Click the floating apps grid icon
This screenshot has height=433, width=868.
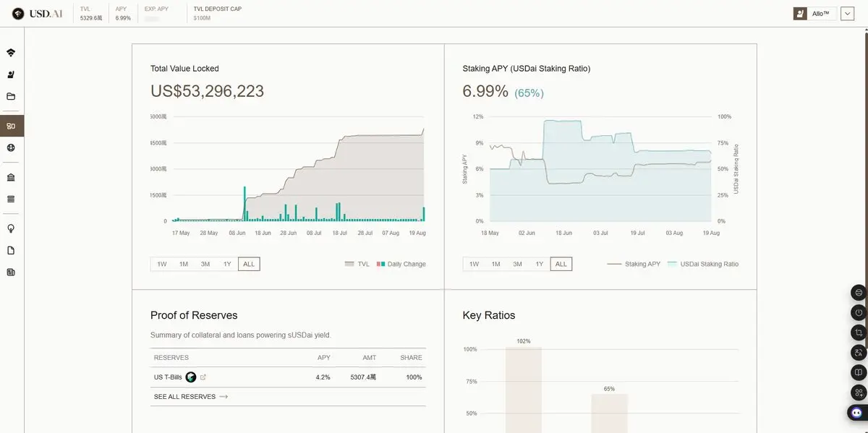859,393
